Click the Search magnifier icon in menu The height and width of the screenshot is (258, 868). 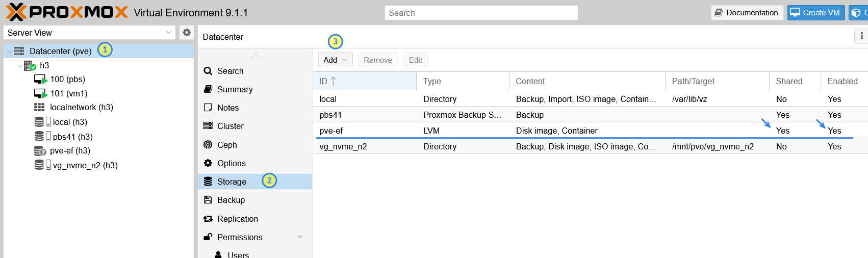(x=208, y=71)
